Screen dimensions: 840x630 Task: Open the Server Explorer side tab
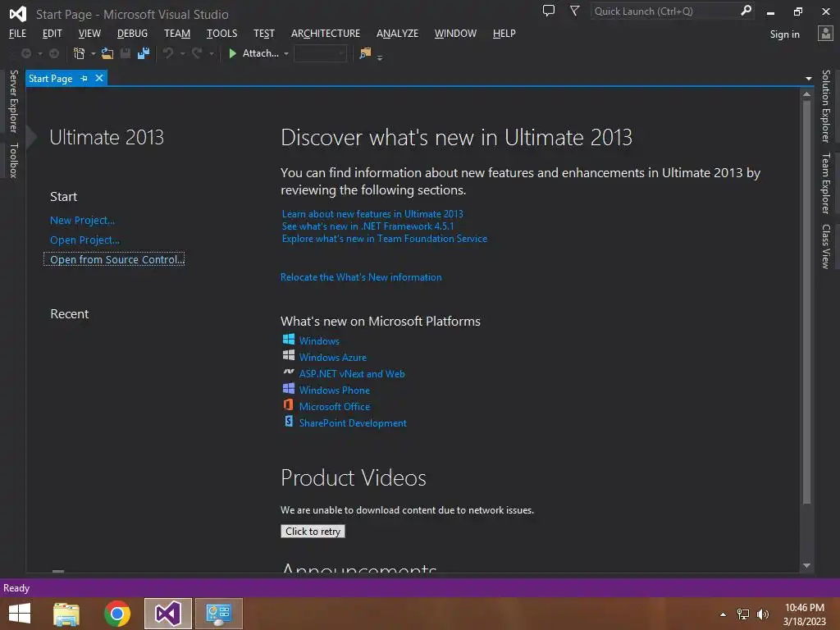pos(13,101)
